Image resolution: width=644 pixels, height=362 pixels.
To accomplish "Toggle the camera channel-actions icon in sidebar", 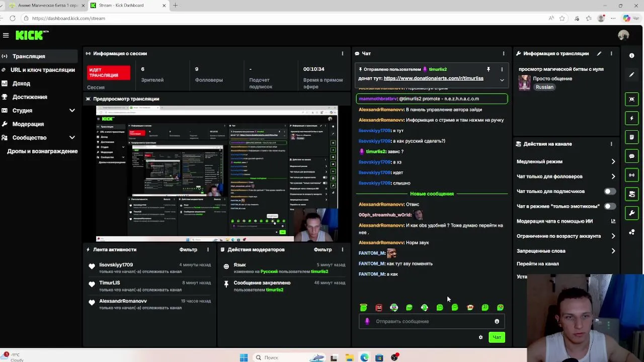I will click(632, 194).
